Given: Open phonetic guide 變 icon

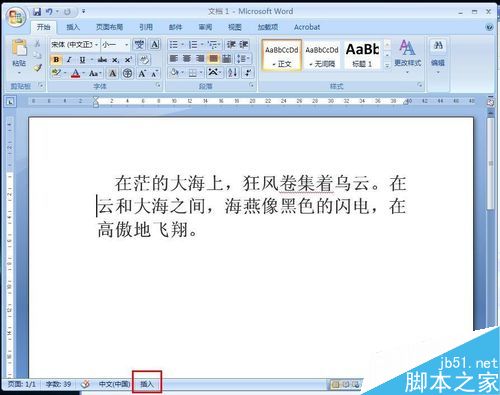Looking at the screenshot, I should click(x=139, y=44).
